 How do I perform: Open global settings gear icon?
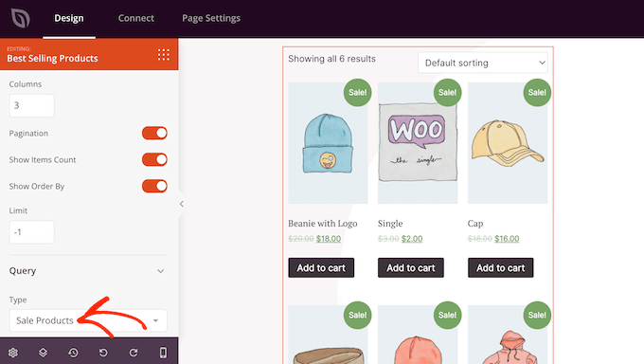click(13, 353)
